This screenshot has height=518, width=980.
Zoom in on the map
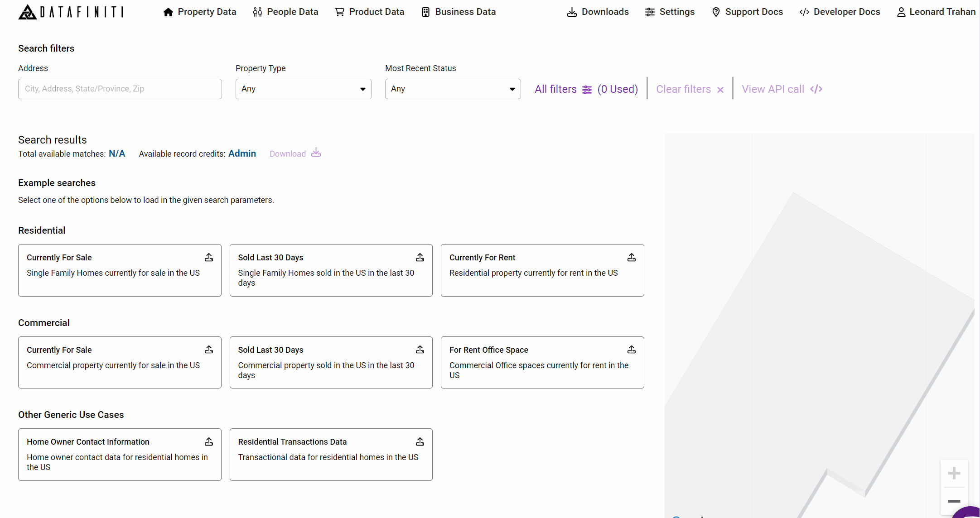954,474
